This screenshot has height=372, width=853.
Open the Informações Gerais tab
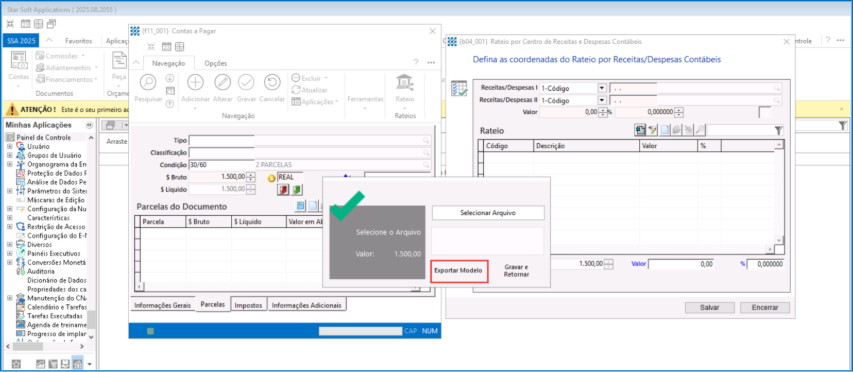(163, 305)
